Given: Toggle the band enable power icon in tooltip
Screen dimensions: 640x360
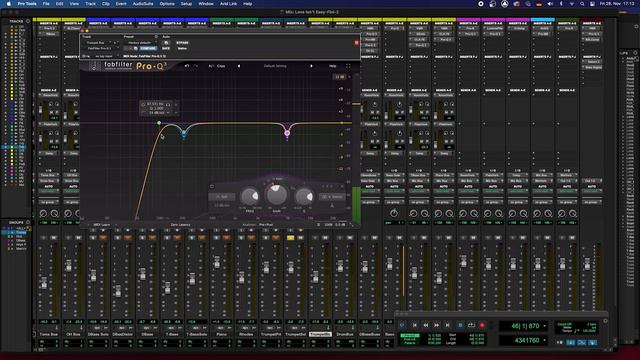Looking at the screenshot, I should pos(143,104).
